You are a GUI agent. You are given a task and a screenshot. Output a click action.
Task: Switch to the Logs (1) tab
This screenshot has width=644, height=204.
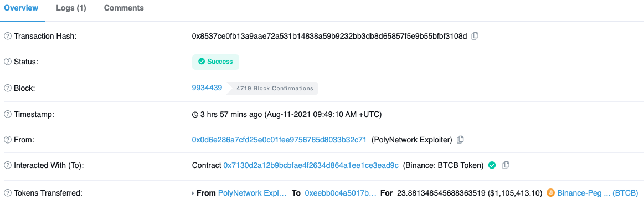click(71, 8)
